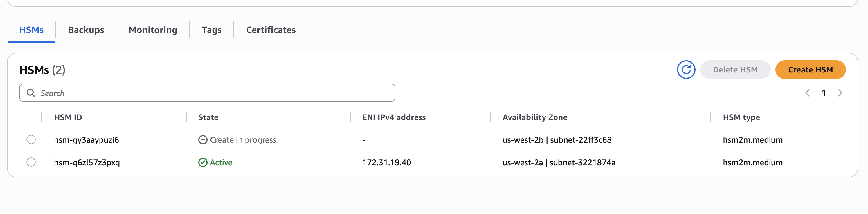The width and height of the screenshot is (868, 214).
Task: Go to previous page of HSMs
Action: point(808,93)
